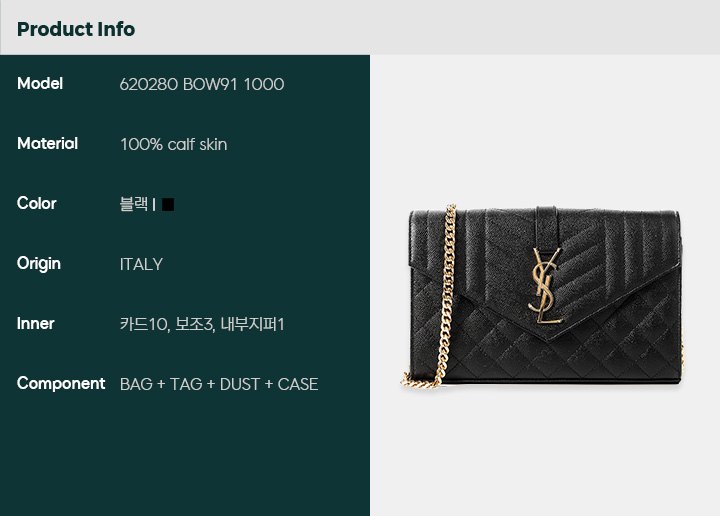This screenshot has width=720, height=516.
Task: Click the black quilted bag image
Action: [542, 297]
